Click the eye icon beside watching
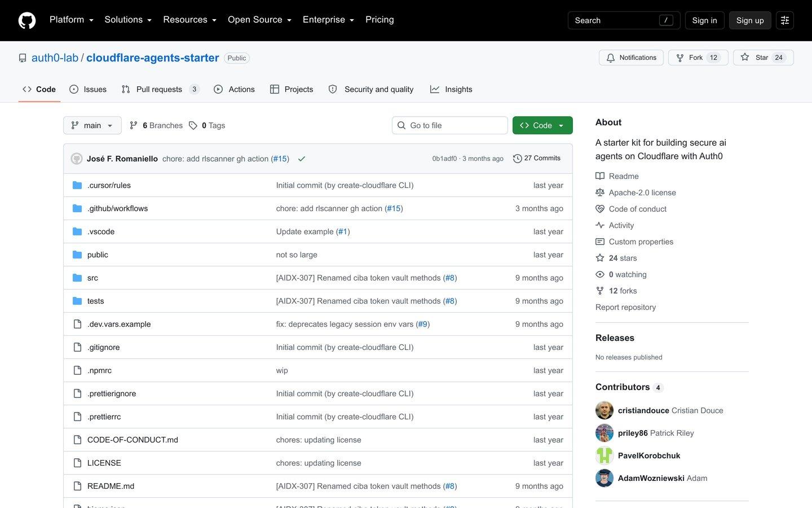The width and height of the screenshot is (812, 508). (x=600, y=274)
